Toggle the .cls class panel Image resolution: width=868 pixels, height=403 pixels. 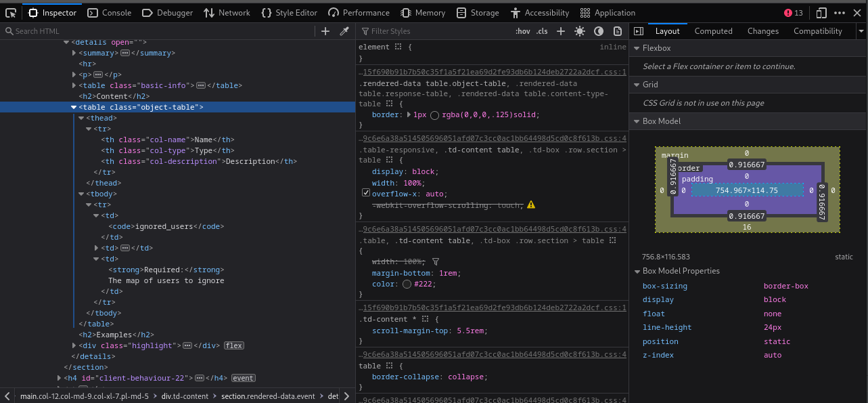point(542,30)
